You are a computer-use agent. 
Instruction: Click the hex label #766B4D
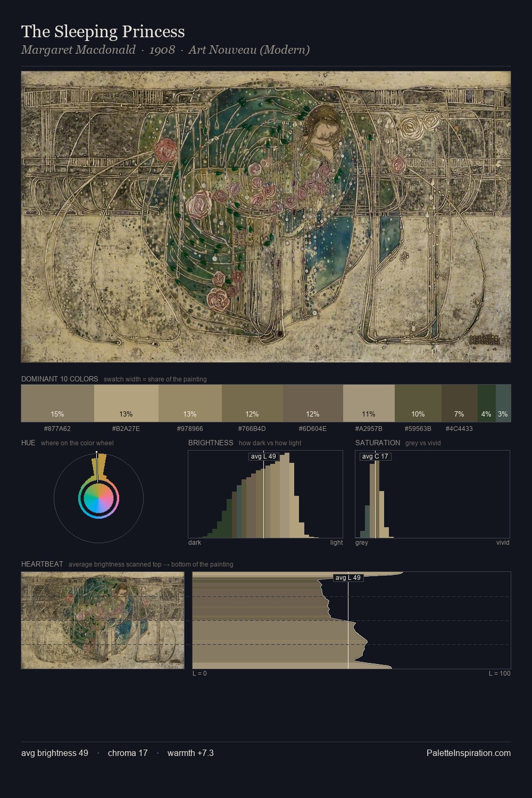pos(252,429)
